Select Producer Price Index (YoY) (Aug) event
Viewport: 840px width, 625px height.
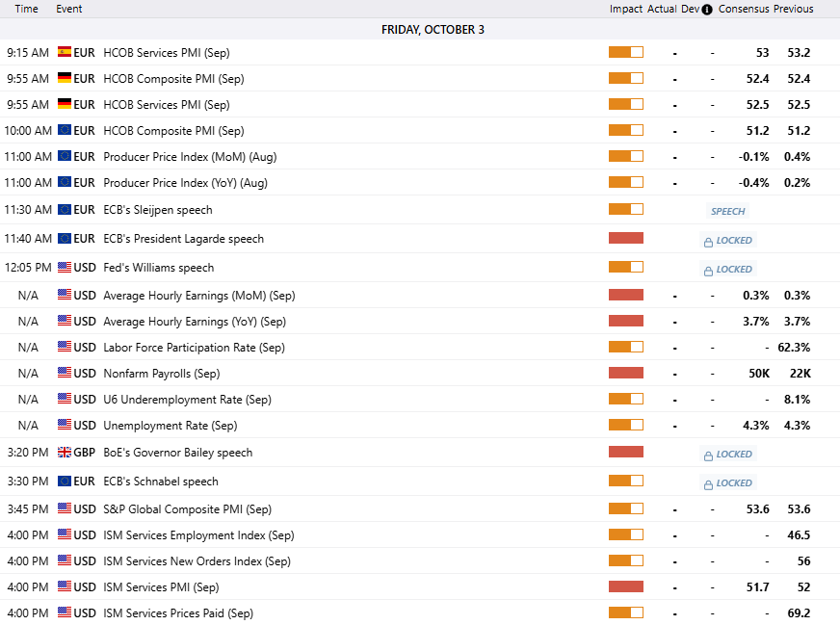(185, 183)
